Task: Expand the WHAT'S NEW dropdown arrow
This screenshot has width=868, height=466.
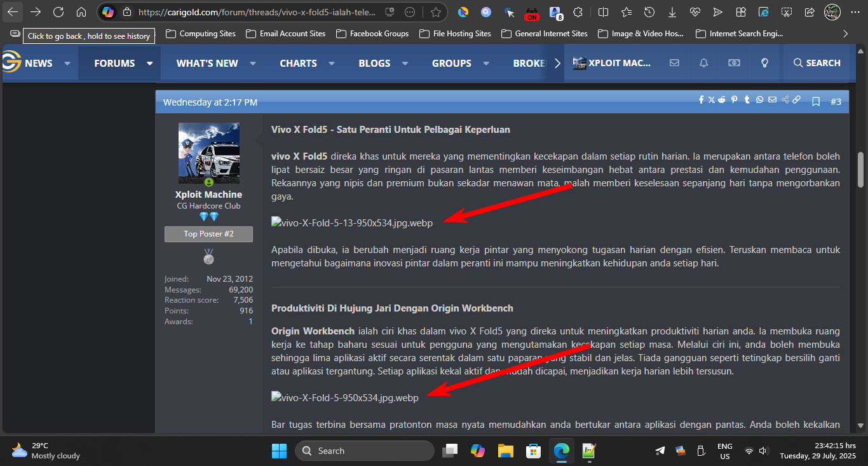Action: tap(253, 64)
